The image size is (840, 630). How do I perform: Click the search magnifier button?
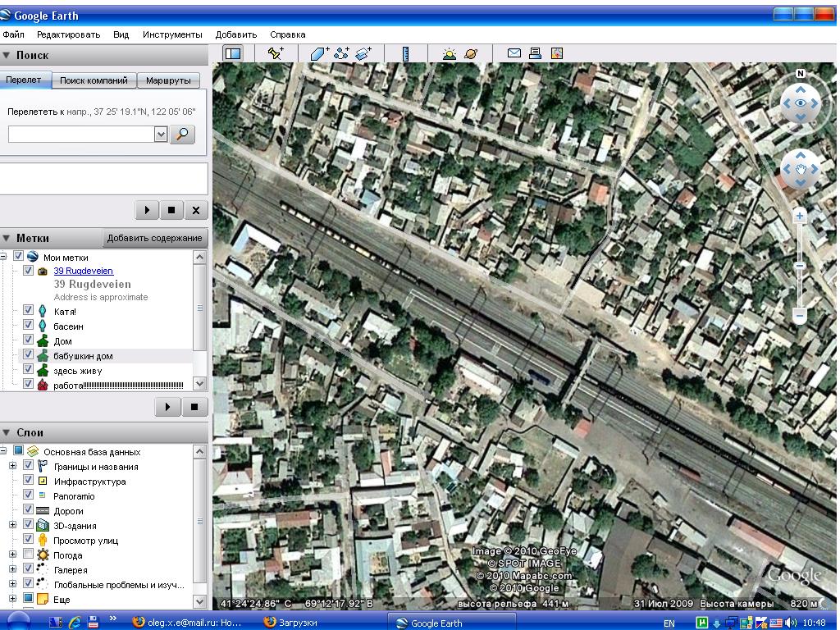click(x=182, y=134)
